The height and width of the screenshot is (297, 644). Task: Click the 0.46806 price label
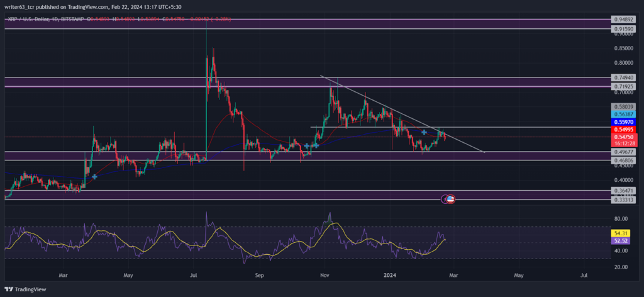pyautogui.click(x=623, y=160)
